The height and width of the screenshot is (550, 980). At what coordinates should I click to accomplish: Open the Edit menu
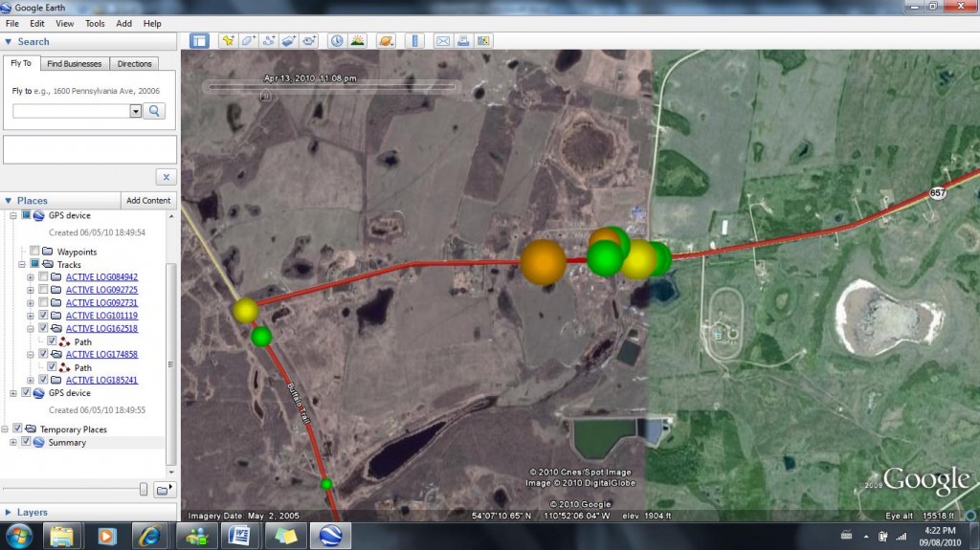37,24
